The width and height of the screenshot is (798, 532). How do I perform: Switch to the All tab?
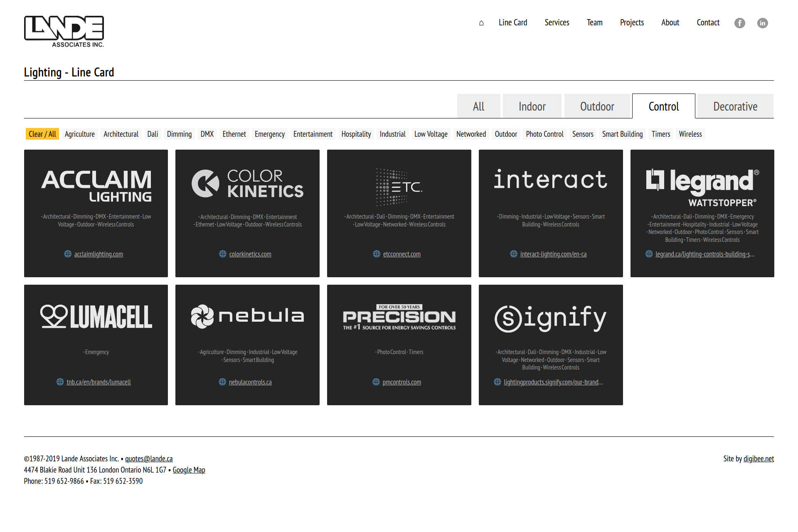[479, 106]
